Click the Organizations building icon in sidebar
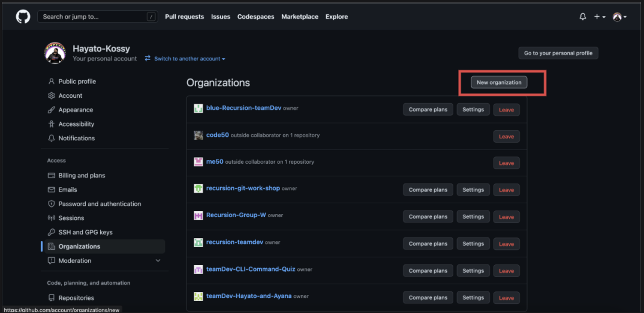Image resolution: width=644 pixels, height=313 pixels. tap(51, 246)
